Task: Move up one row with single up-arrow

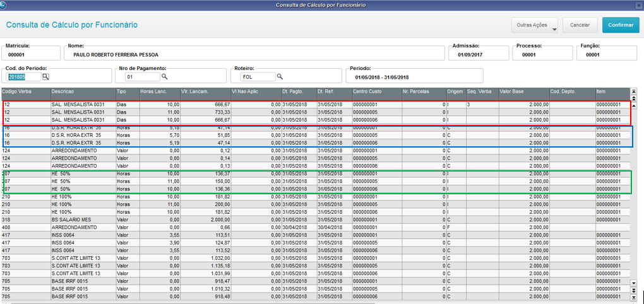Action: click(x=633, y=105)
